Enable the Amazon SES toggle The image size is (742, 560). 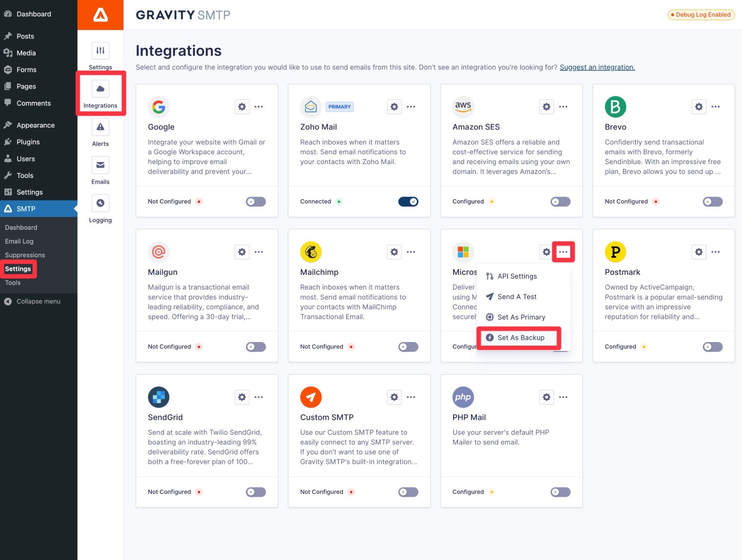coord(560,202)
